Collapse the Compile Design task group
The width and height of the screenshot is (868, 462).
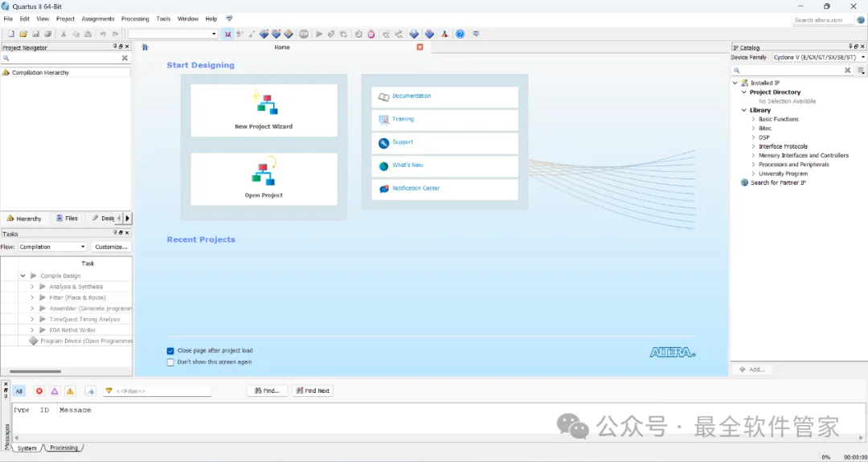coord(23,276)
